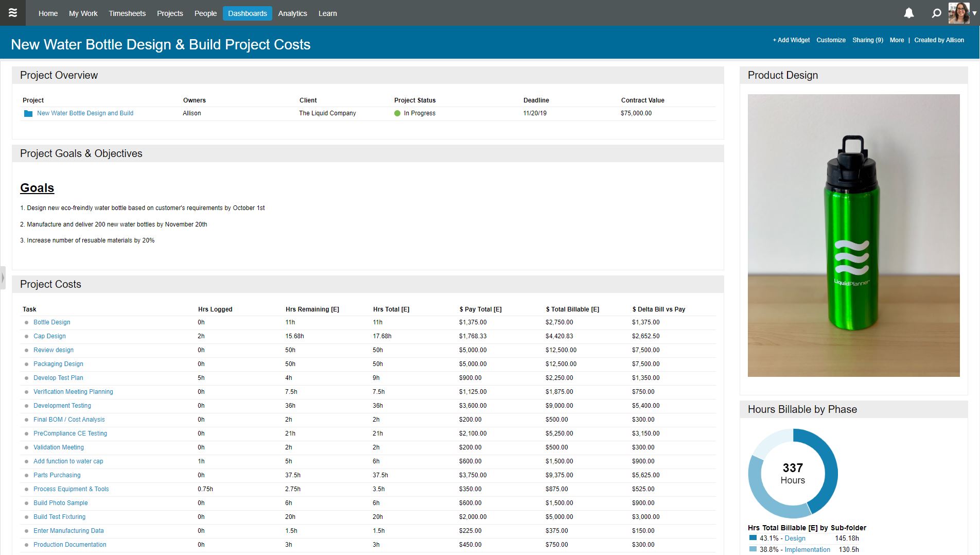Image resolution: width=980 pixels, height=555 pixels.
Task: Click the Goals heading
Action: click(x=37, y=188)
